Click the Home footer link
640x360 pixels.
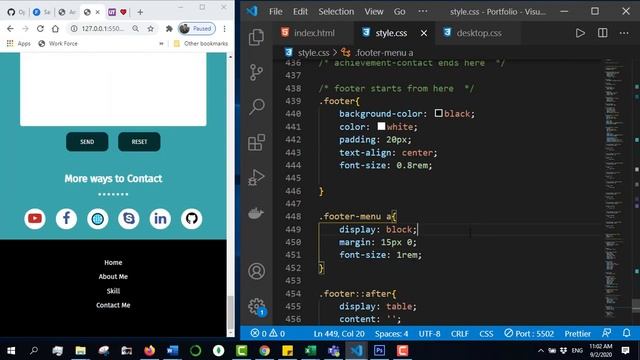tap(113, 262)
